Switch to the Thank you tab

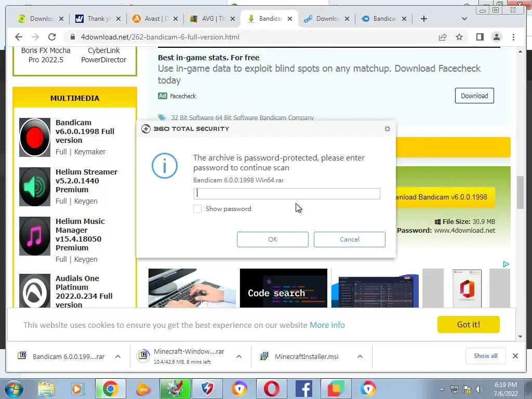pos(99,19)
